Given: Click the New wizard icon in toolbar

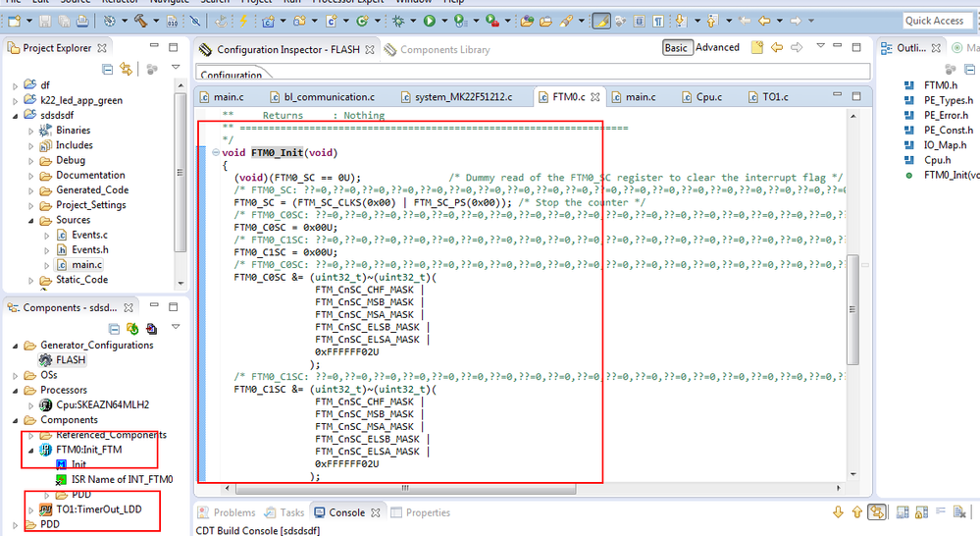Looking at the screenshot, I should pos(13,22).
